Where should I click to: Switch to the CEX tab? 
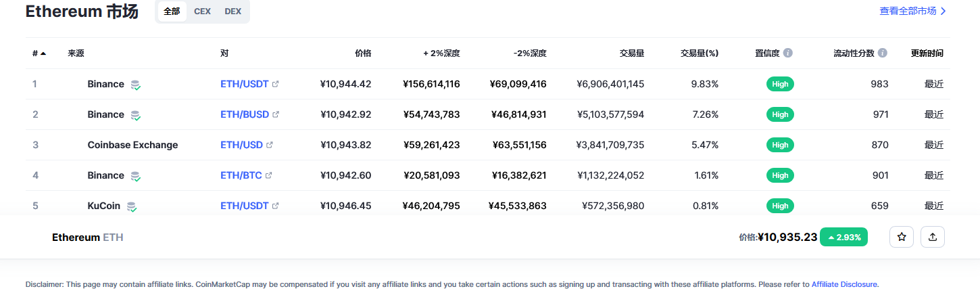pyautogui.click(x=202, y=12)
